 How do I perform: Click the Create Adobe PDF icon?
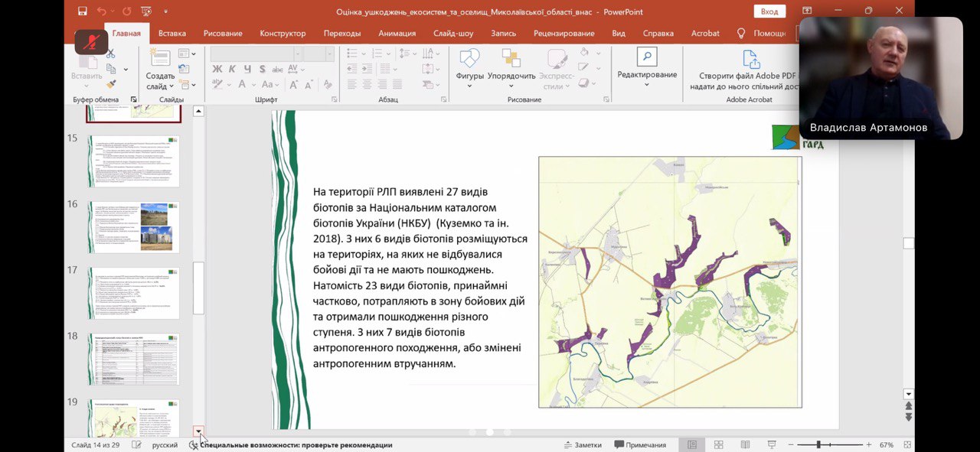point(751,60)
